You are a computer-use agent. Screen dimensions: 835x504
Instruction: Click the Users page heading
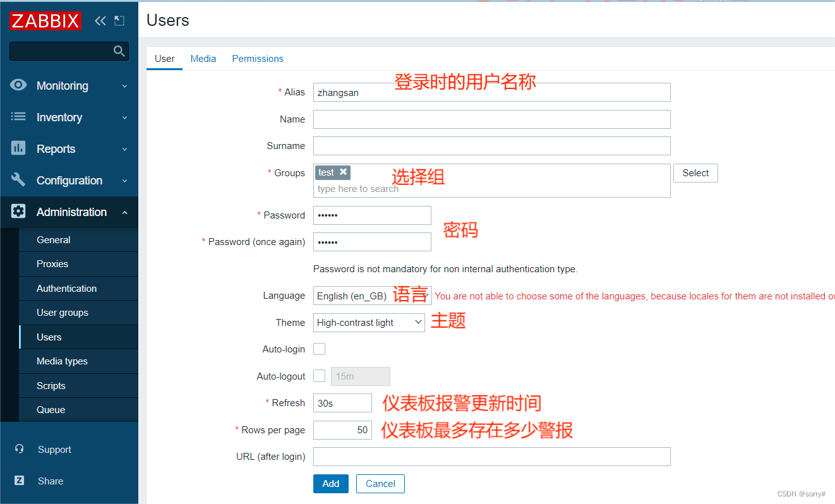(x=168, y=20)
